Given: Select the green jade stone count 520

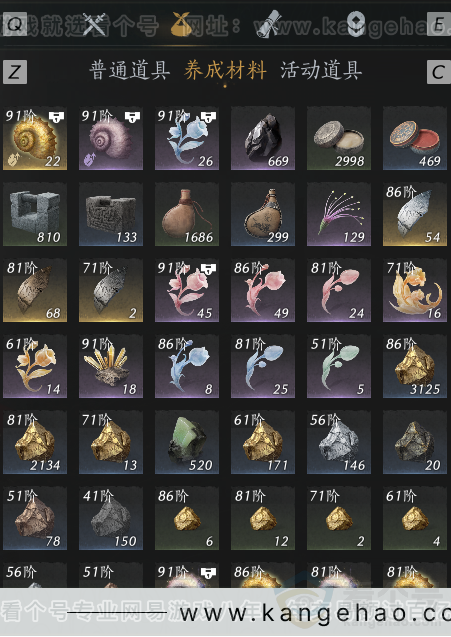Looking at the screenshot, I should (187, 442).
